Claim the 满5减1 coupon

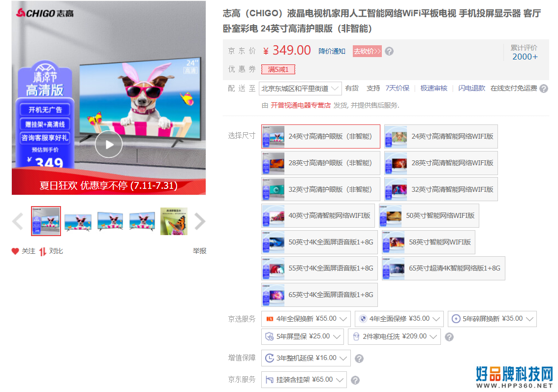[x=279, y=69]
